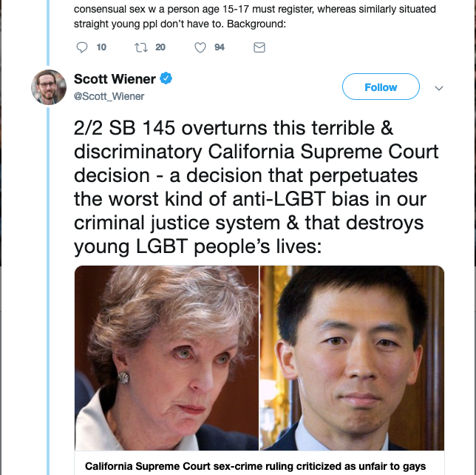The width and height of the screenshot is (476, 475).
Task: Click the reply speech bubble icon
Action: tap(81, 47)
